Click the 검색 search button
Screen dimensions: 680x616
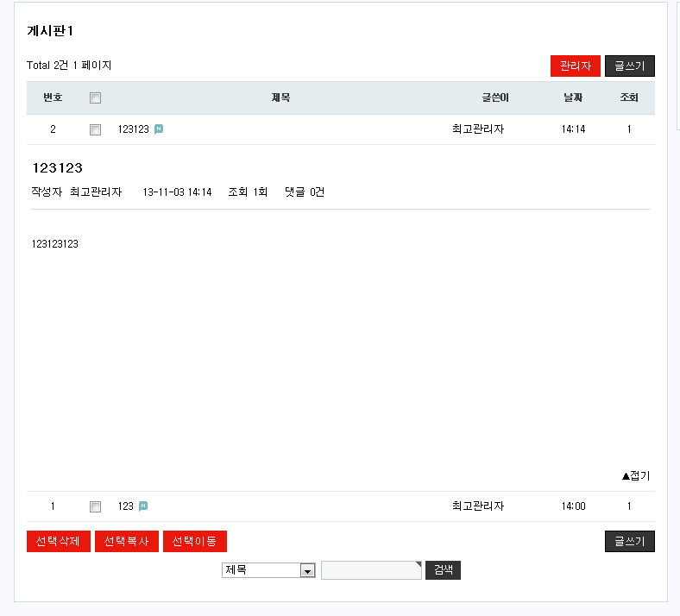[443, 570]
